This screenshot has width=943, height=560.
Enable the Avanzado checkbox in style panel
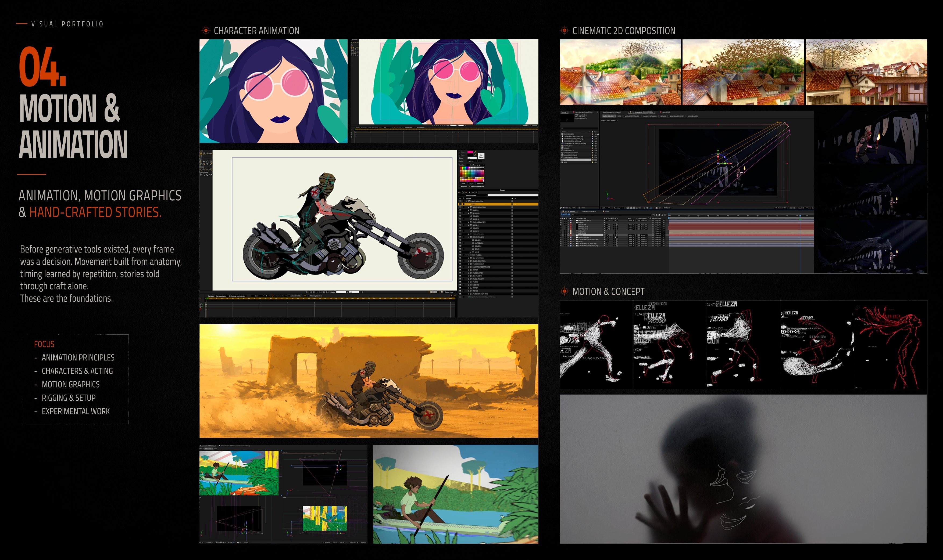(460, 186)
